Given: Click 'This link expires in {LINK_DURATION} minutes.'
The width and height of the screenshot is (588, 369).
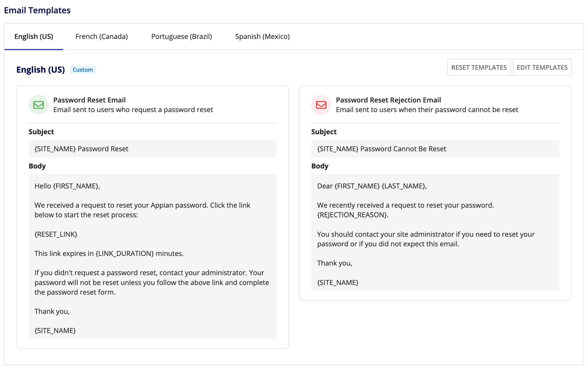Looking at the screenshot, I should [109, 253].
